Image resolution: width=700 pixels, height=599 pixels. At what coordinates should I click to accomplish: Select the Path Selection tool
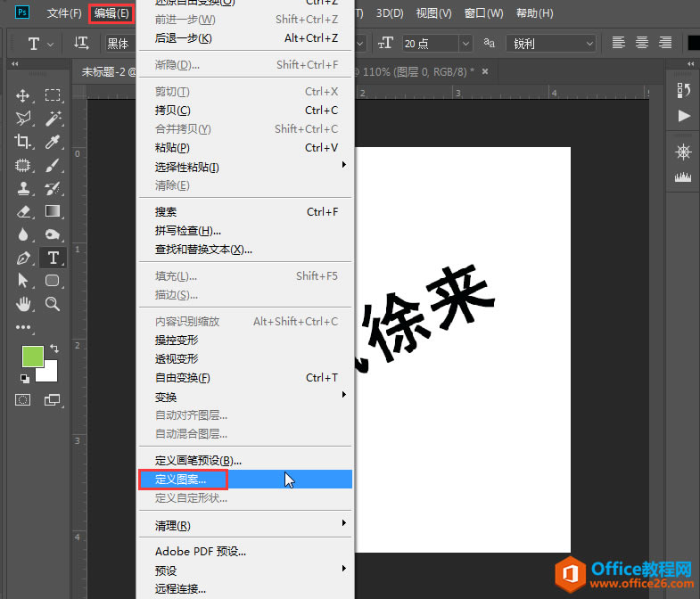(x=23, y=281)
